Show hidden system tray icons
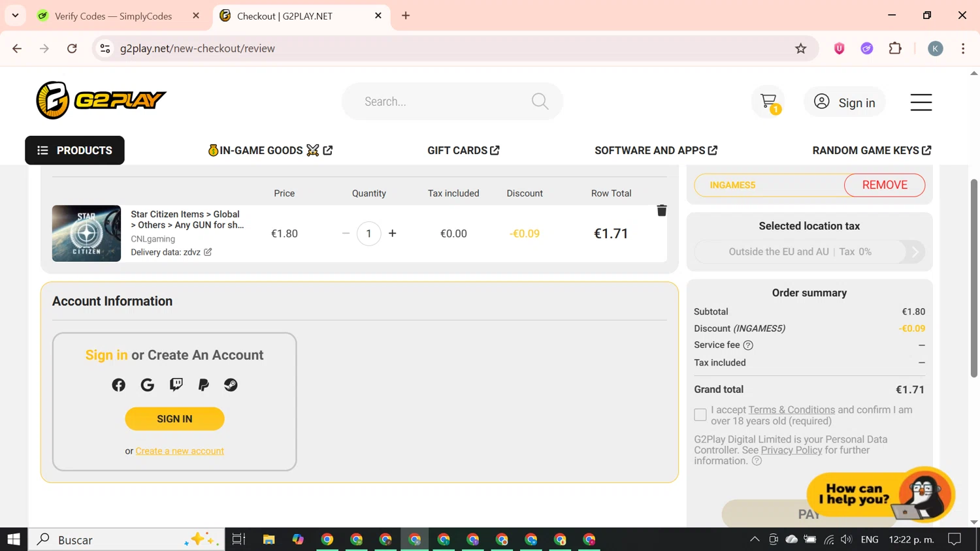The width and height of the screenshot is (980, 551). [x=755, y=539]
